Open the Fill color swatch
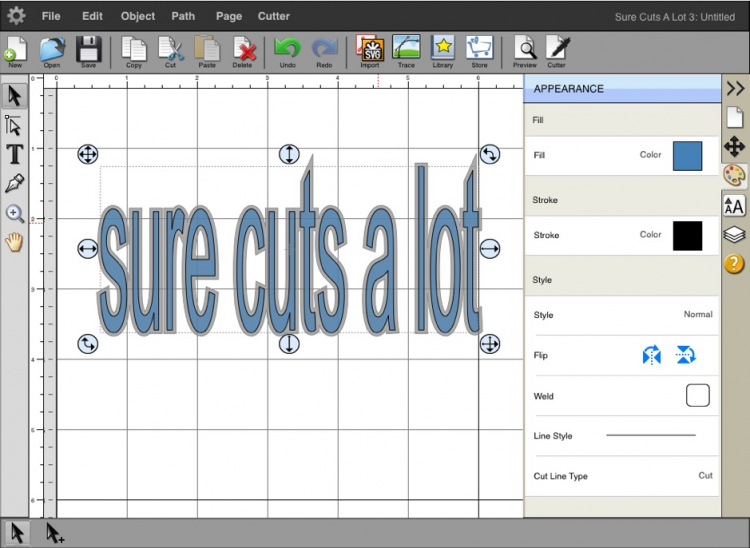 687,156
